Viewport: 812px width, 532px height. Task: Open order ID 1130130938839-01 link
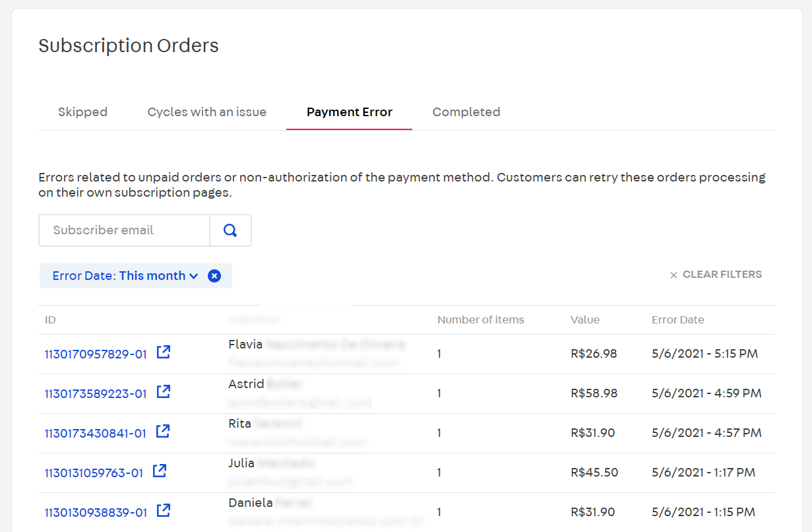coord(96,513)
